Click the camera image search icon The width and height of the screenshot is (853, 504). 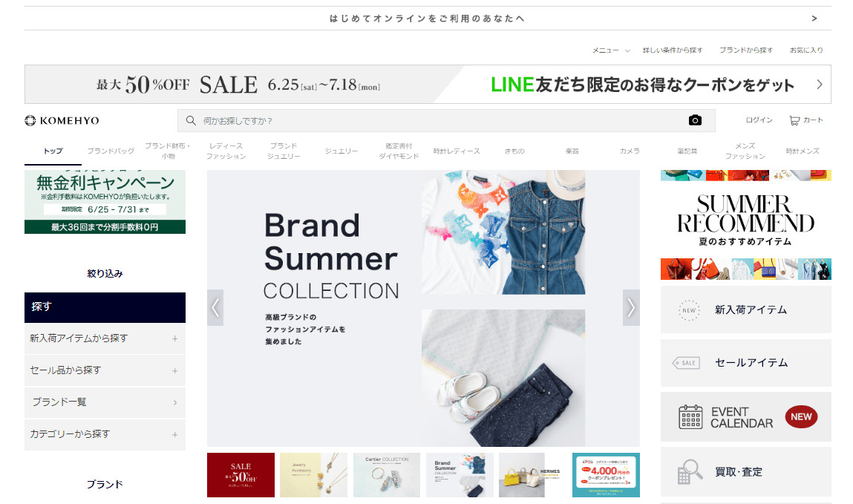click(x=695, y=120)
